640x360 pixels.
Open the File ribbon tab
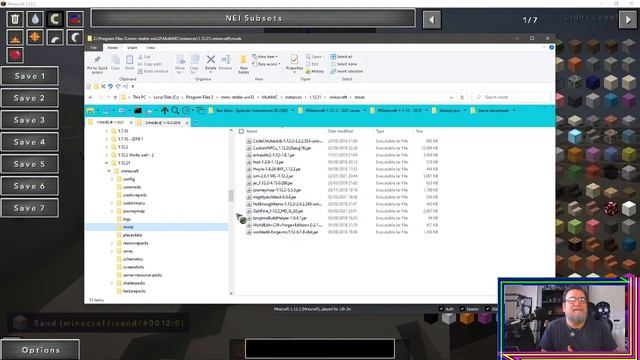pyautogui.click(x=93, y=48)
